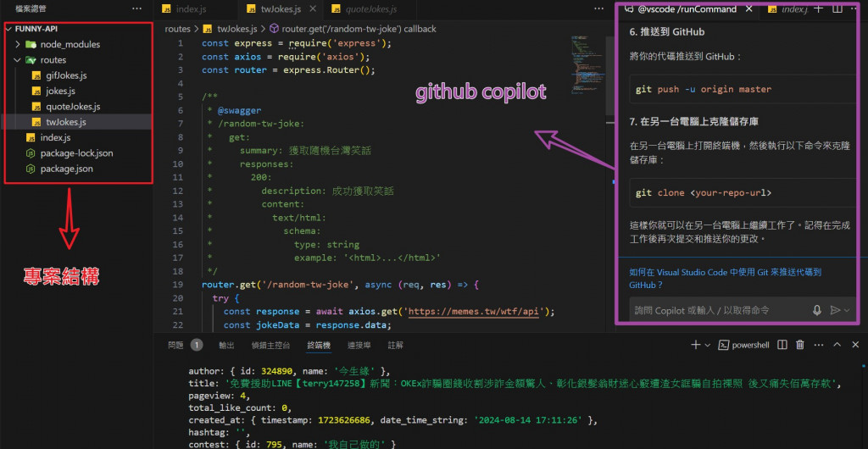Click the routes breadcrumb segment

[x=177, y=29]
